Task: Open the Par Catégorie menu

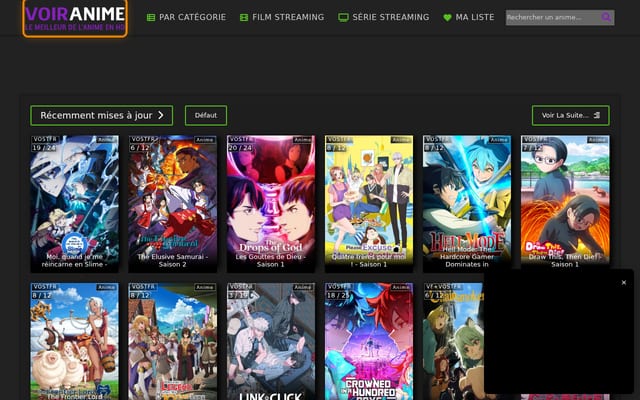Action: pyautogui.click(x=186, y=17)
